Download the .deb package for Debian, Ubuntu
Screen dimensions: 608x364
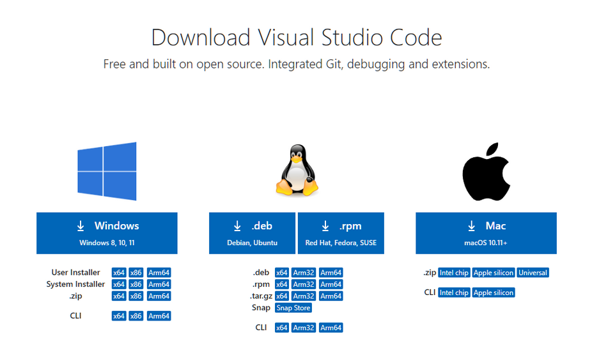[x=252, y=233]
